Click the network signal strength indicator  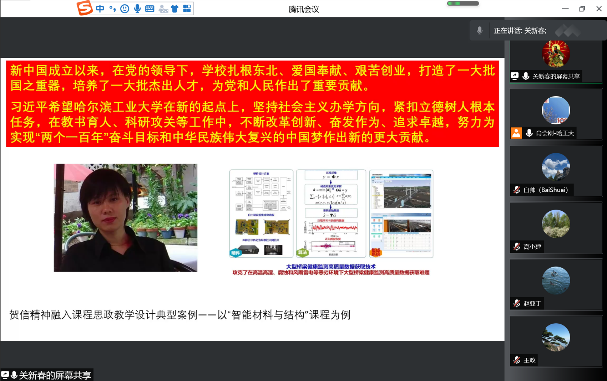click(463, 3)
